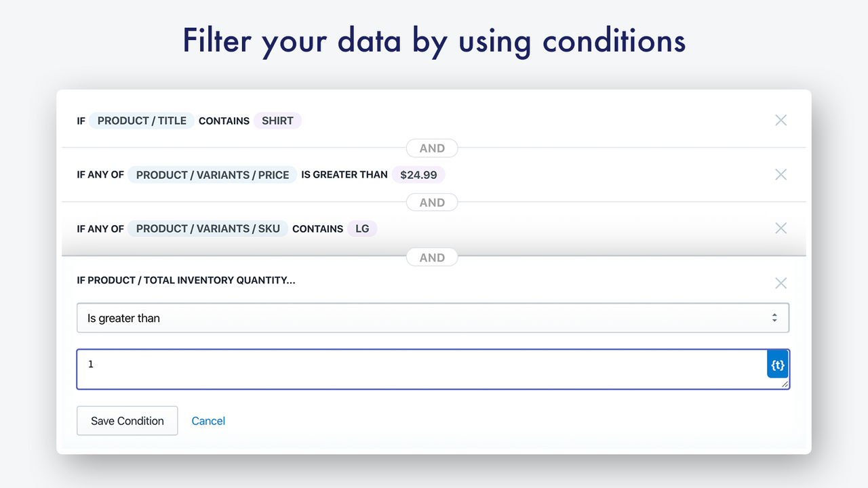This screenshot has height=488, width=868.
Task: Click the Save Condition button
Action: click(x=127, y=420)
